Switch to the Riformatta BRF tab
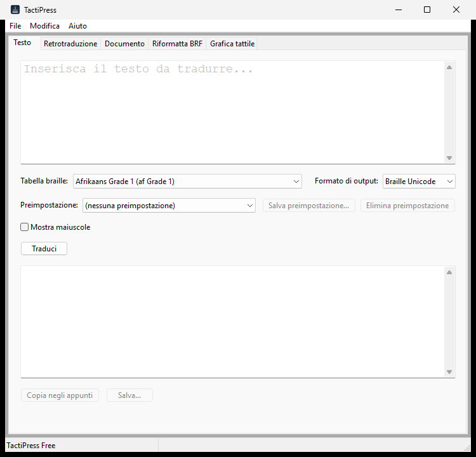Image resolution: width=476 pixels, height=457 pixels. [177, 44]
